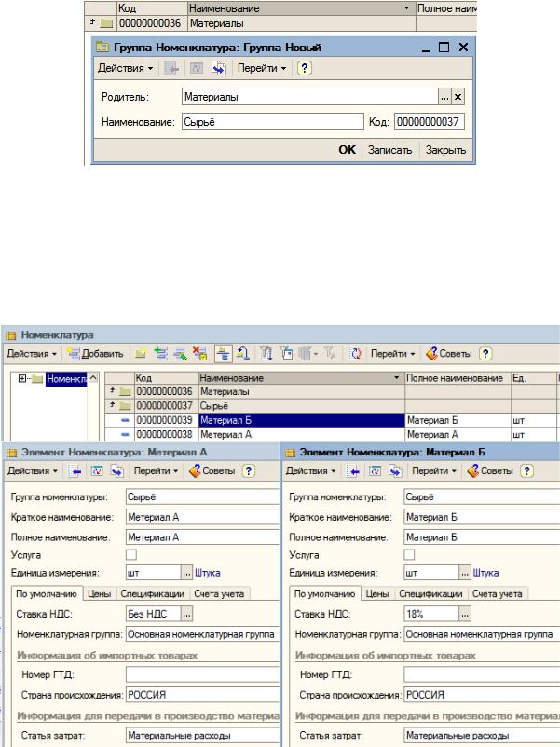Click the disable filter icon in Номенклатура toolbar
Image resolution: width=560 pixels, height=747 pixels.
[x=330, y=354]
